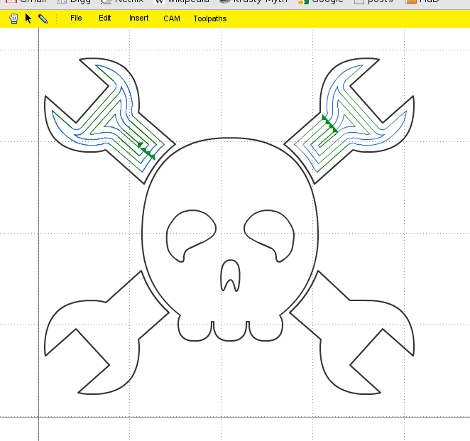Click the toolbar separator grip handle
The height and width of the screenshot is (441, 470).
57,19
